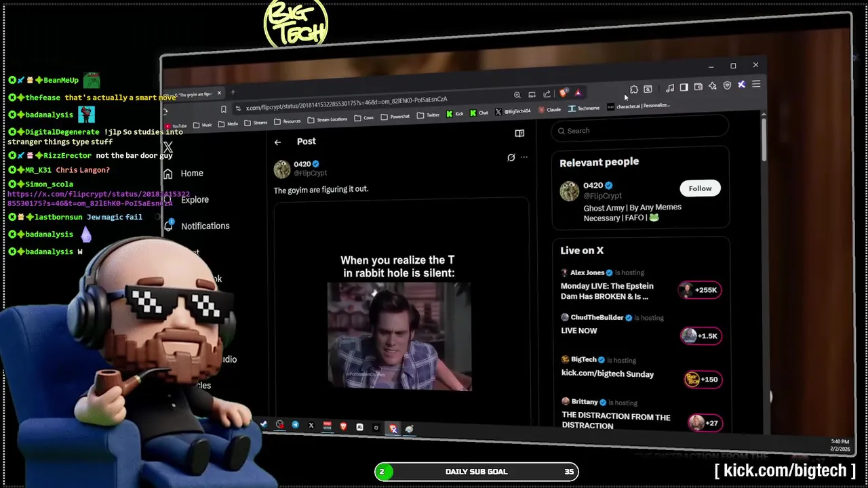Click the zoom magnifier icon in address bar
868x488 pixels.
[x=517, y=95]
